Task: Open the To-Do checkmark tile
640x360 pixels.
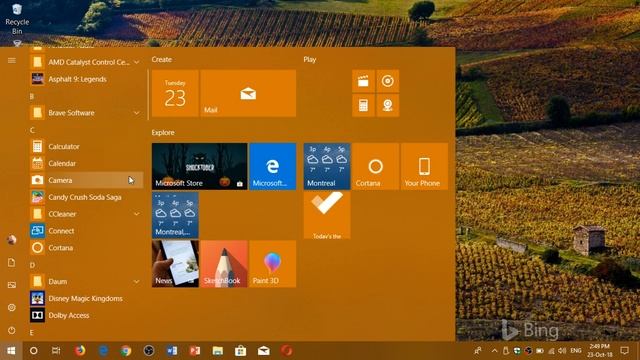Action: [327, 215]
